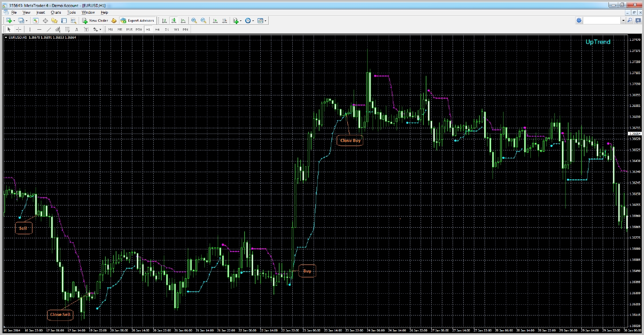Switch chart to line chart style

point(183,20)
